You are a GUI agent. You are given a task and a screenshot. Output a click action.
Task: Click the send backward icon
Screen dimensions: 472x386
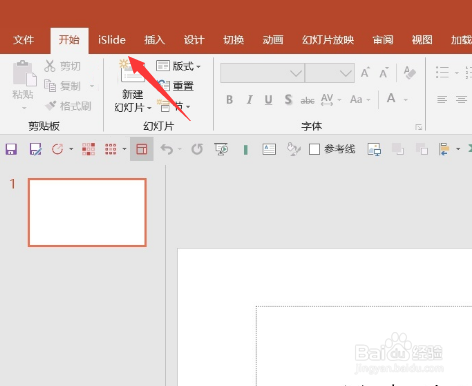click(x=422, y=149)
